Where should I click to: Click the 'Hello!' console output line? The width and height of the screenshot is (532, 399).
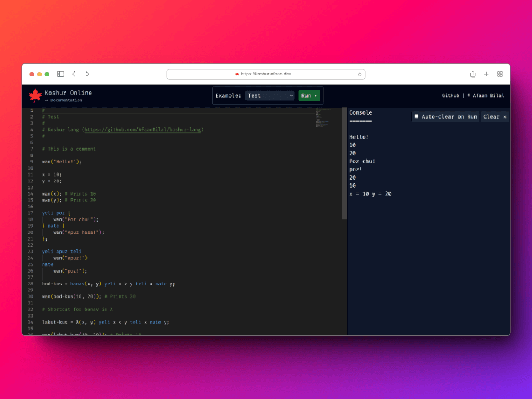[359, 137]
